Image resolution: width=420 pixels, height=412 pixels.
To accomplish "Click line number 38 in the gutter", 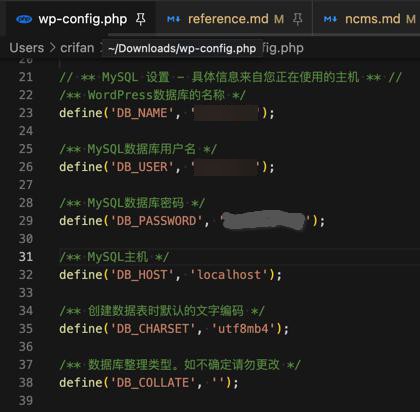I will pos(26,383).
